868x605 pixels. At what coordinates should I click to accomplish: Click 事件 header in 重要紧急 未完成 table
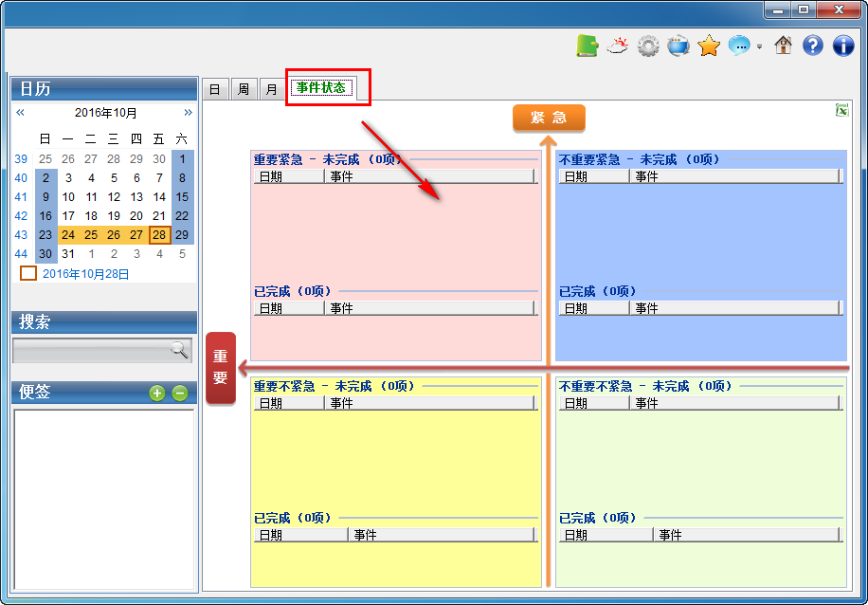tap(429, 176)
